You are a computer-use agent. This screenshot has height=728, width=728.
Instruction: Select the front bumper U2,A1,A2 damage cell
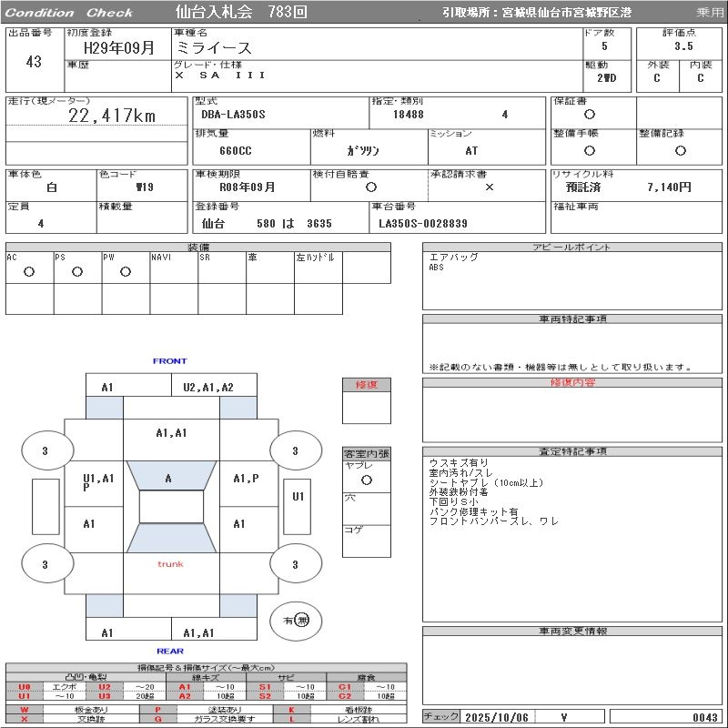208,387
